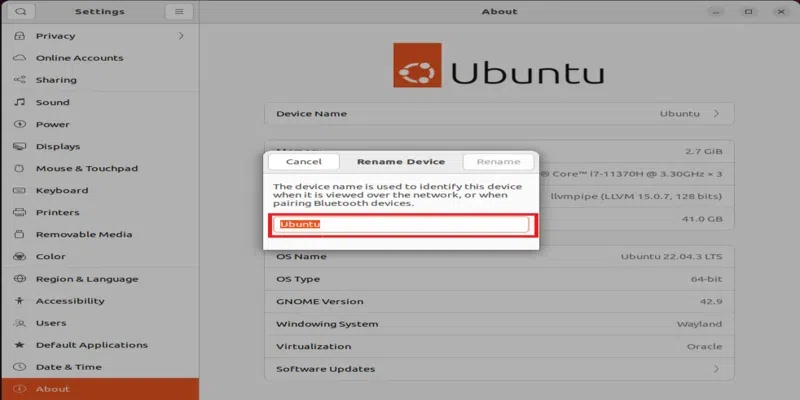
Task: Click the 41.0 GB disk value
Action: [702, 219]
